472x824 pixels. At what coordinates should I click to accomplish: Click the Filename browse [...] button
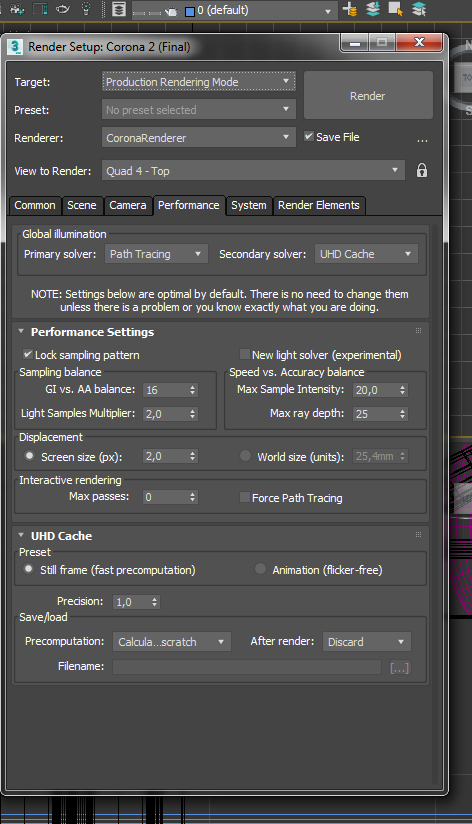(399, 668)
